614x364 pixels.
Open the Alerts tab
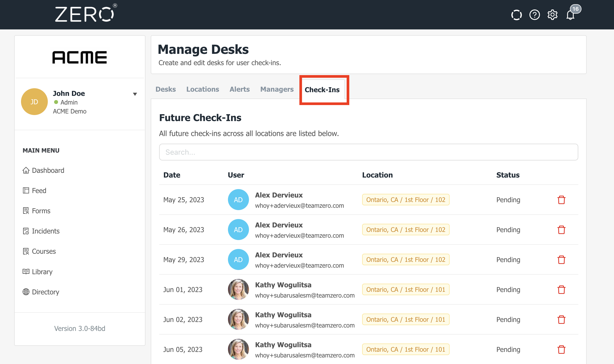[x=240, y=89]
